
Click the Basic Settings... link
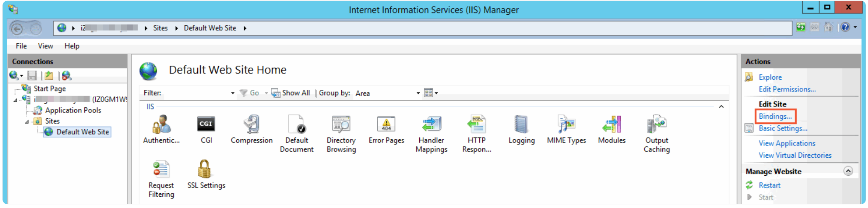(x=783, y=128)
